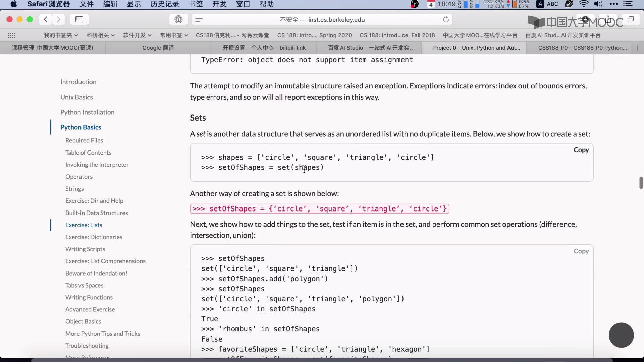Viewport: 644px width, 362px height.
Task: Jump to Tabs vs Spaces subsection
Action: 84,285
